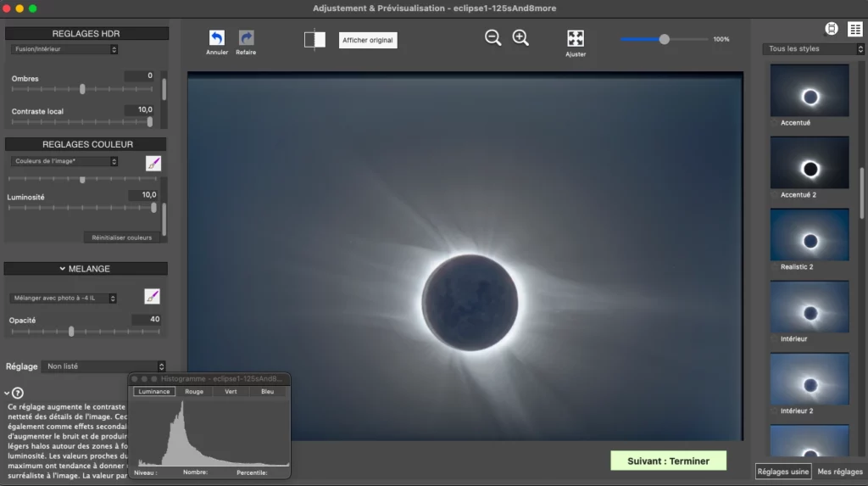Click the Refaire redo arrow icon

click(x=246, y=38)
